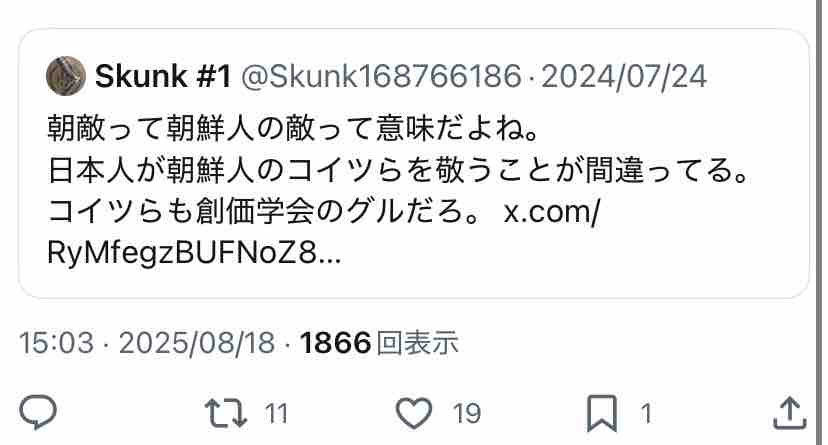Open the quoted tweet body text

tap(399, 191)
